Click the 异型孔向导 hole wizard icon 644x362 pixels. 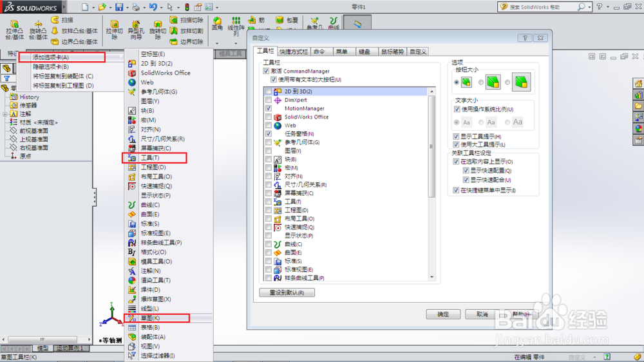[x=136, y=24]
